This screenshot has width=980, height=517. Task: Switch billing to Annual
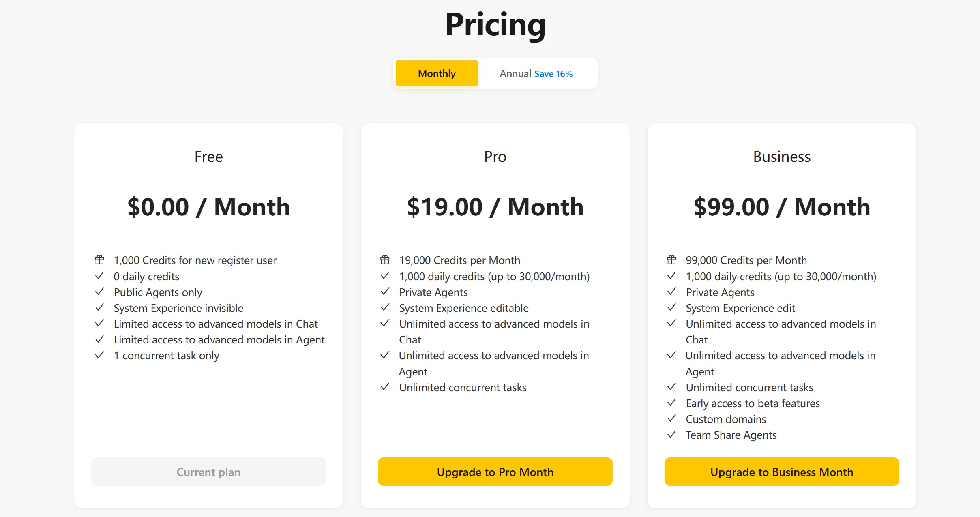(515, 74)
